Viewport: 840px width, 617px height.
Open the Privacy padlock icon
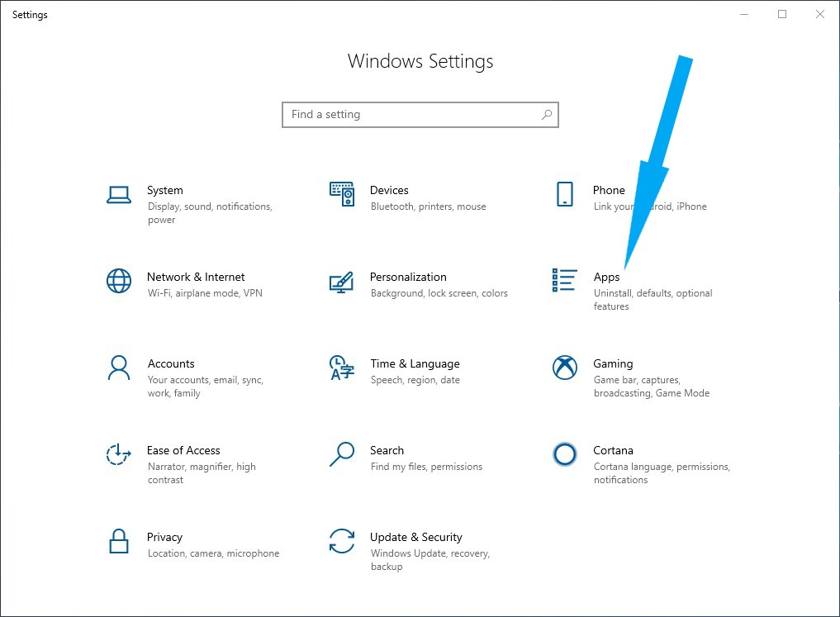[118, 541]
